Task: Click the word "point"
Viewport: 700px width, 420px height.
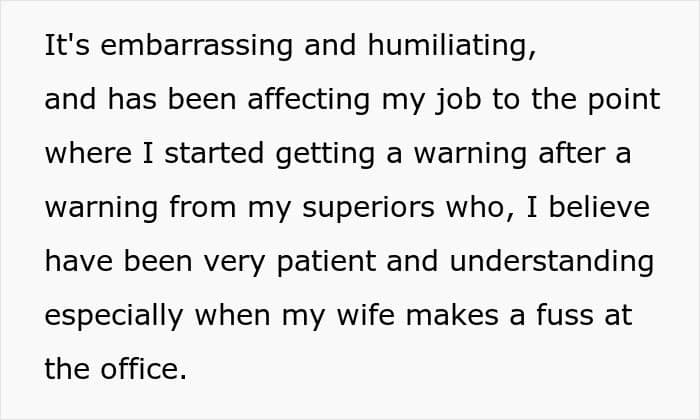Action: click(x=624, y=100)
